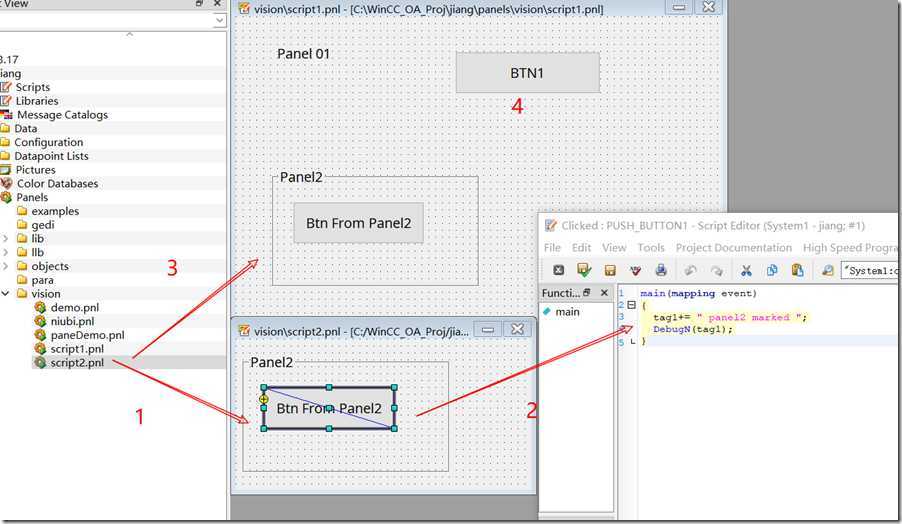Open the Project Documentation menu
The width and height of the screenshot is (902, 524).
[x=733, y=247]
